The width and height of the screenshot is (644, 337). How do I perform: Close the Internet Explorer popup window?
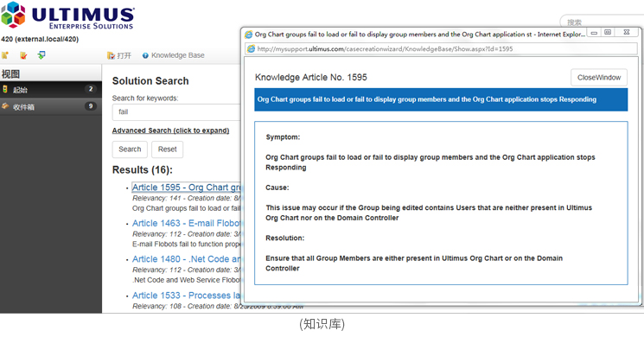[627, 33]
